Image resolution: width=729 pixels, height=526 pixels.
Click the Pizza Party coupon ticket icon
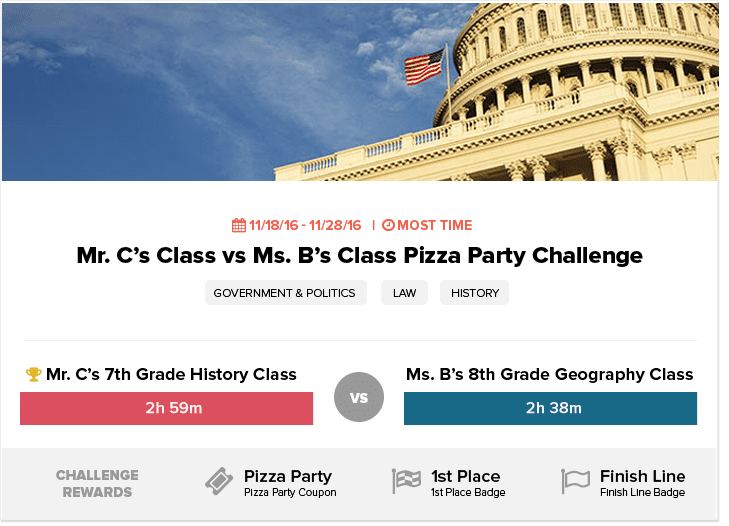pyautogui.click(x=219, y=481)
